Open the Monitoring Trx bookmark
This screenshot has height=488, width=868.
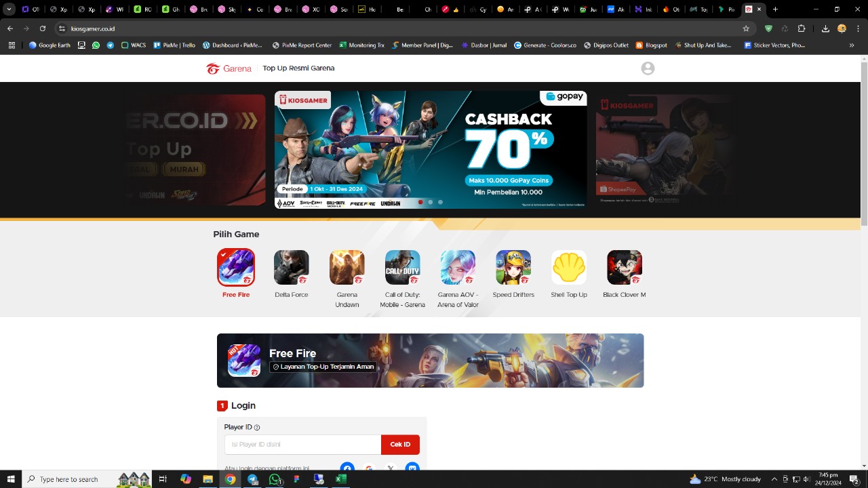(x=361, y=45)
